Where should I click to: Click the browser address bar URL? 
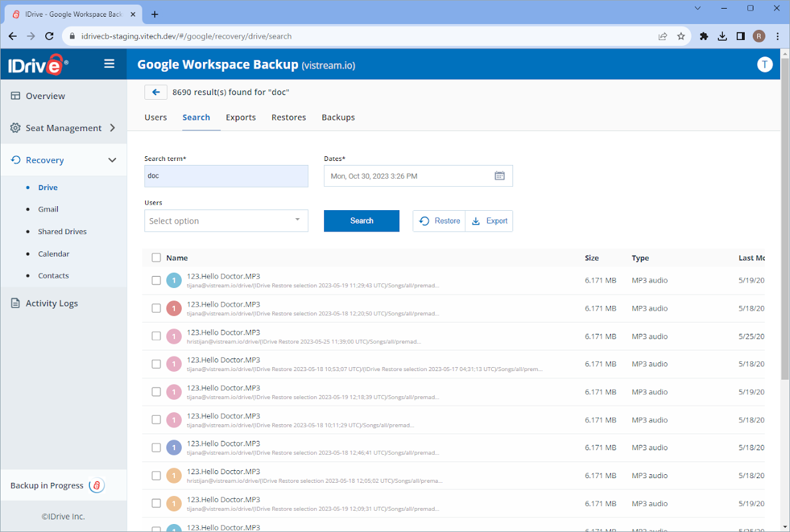[186, 36]
